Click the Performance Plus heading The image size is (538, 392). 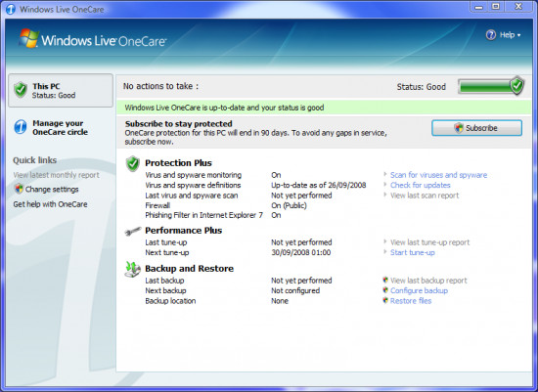(184, 231)
